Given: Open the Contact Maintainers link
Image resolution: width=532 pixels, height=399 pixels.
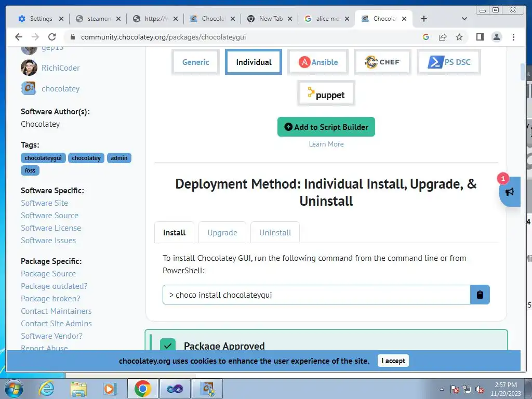Looking at the screenshot, I should (x=56, y=311).
